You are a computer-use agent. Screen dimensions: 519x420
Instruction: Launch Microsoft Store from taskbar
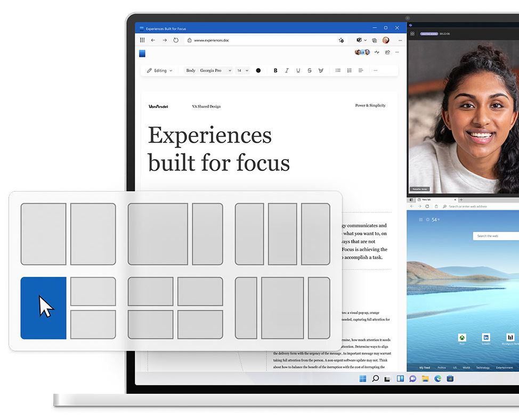click(x=450, y=378)
